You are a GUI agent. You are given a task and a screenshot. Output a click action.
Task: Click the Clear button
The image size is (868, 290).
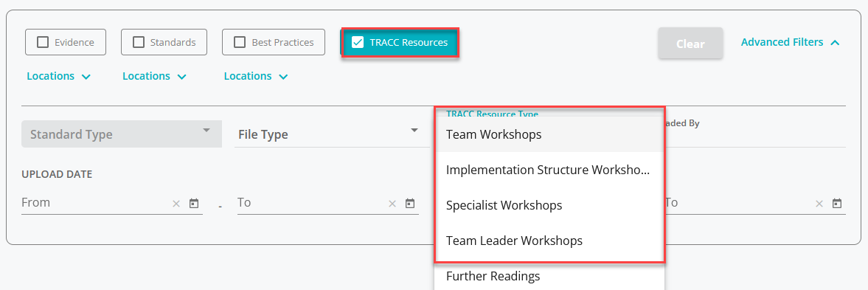[x=690, y=43]
